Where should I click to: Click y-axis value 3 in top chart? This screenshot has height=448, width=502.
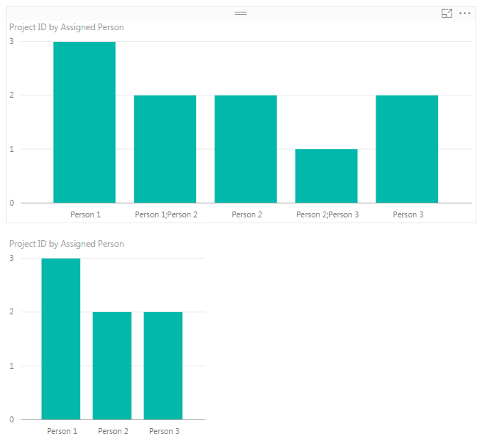(x=12, y=41)
